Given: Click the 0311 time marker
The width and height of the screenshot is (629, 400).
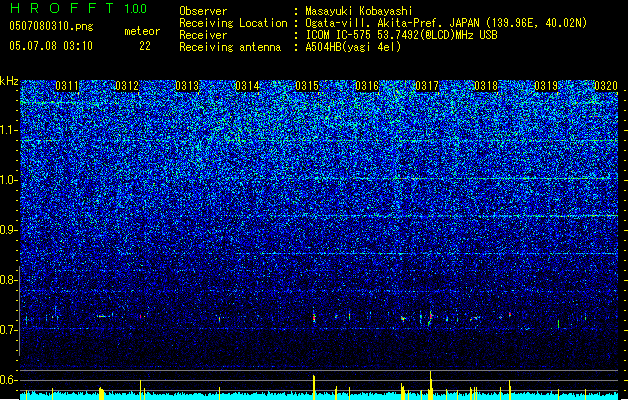Looking at the screenshot, I should (67, 86).
